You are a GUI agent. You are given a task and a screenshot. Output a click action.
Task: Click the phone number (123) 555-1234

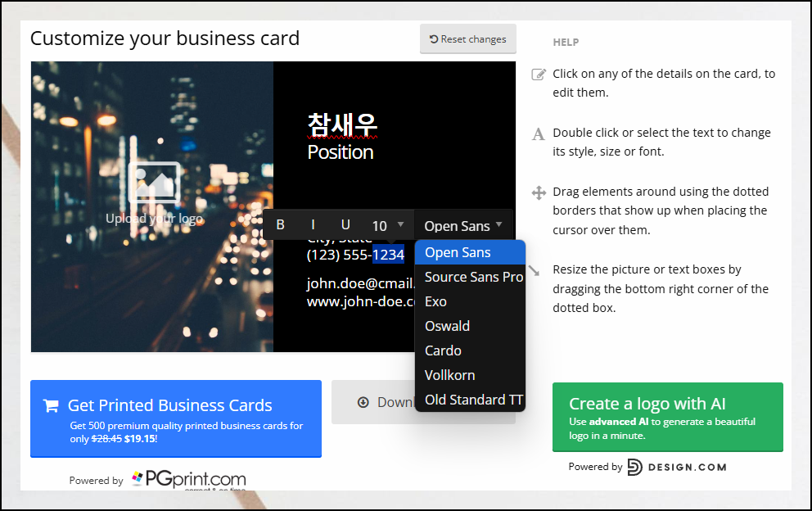(355, 255)
